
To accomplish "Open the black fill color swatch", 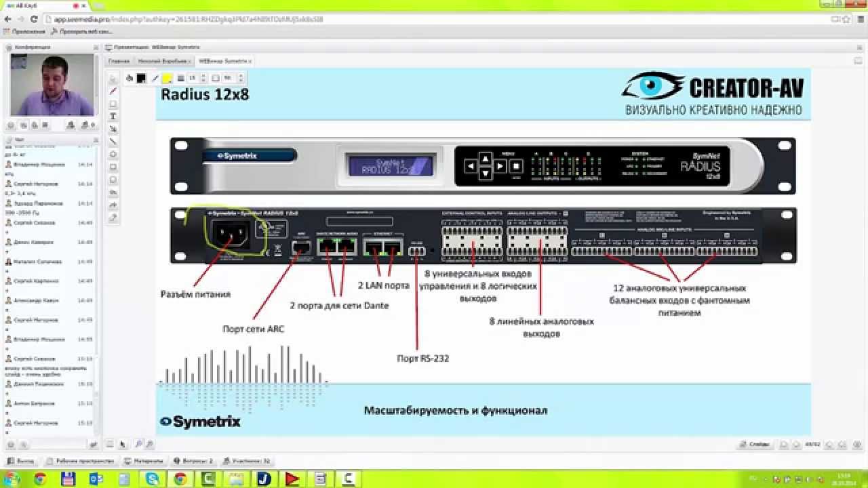I will (x=141, y=78).
